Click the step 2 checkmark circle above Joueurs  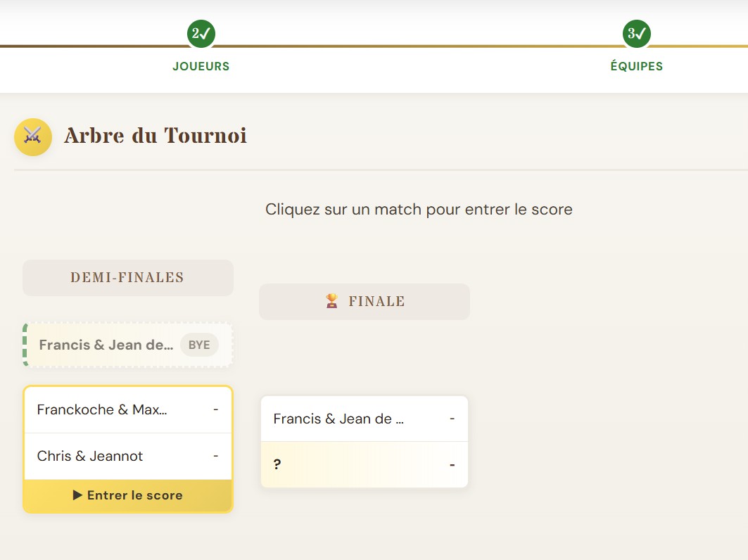(x=201, y=34)
